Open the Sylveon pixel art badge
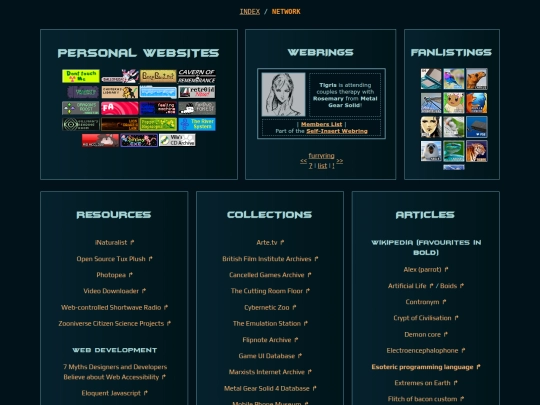This screenshot has width=540, height=405. click(x=120, y=76)
